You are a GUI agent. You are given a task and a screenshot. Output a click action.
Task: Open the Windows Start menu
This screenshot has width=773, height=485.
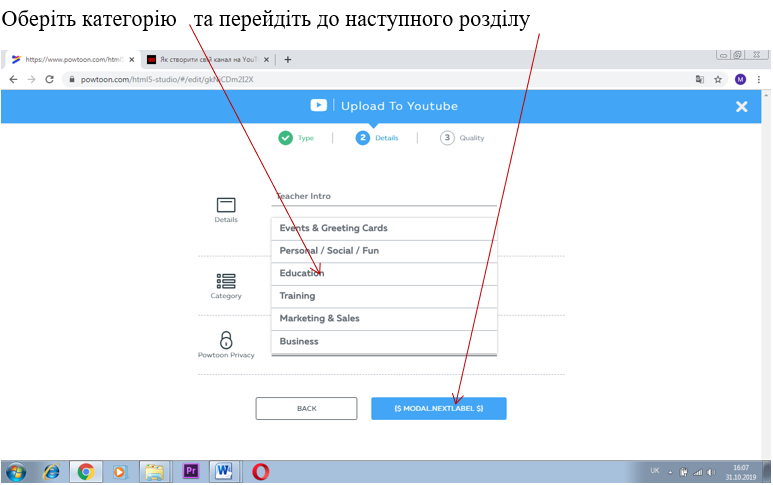click(16, 472)
